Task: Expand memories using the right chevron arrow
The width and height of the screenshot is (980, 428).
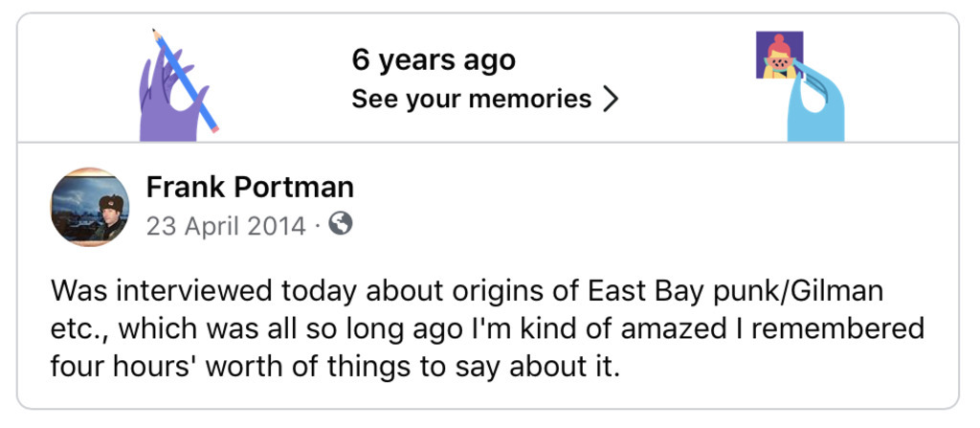Action: click(x=611, y=100)
